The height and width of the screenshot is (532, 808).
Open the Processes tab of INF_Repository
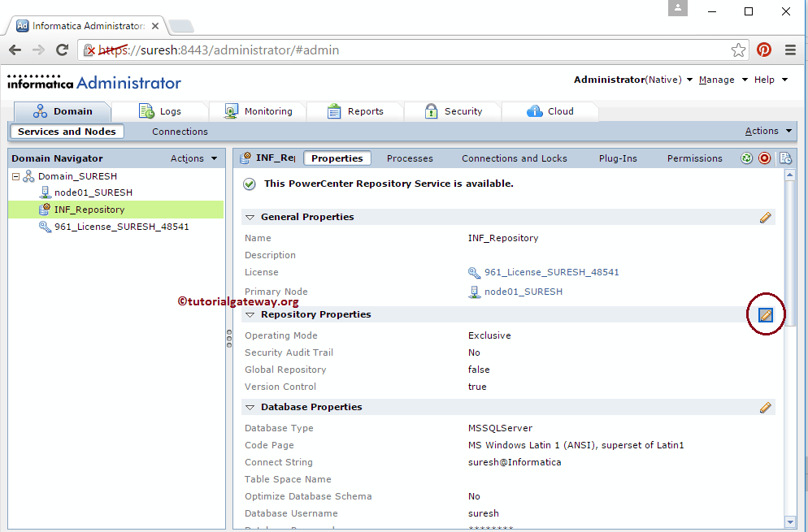(x=410, y=158)
